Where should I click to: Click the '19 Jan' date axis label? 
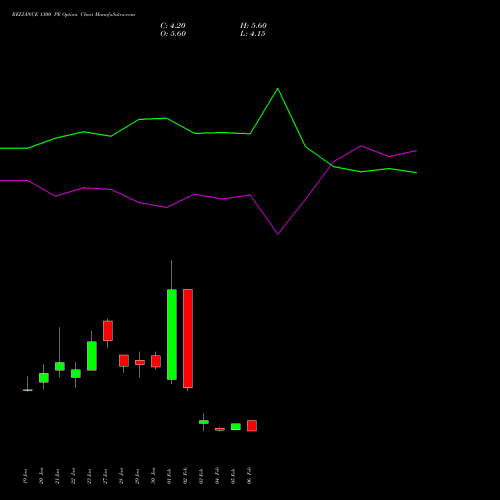point(26,476)
